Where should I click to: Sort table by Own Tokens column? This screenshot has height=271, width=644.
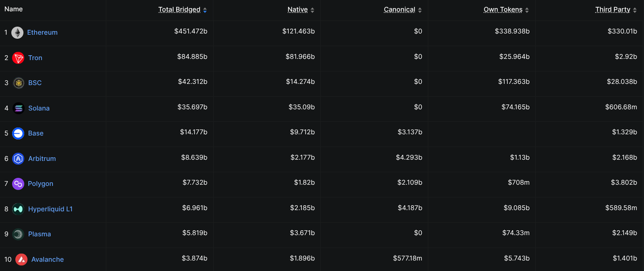click(x=503, y=10)
